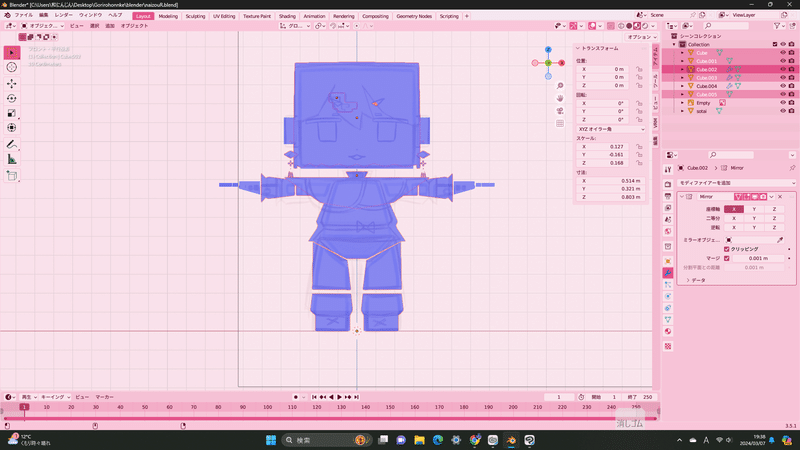800x450 pixels.
Task: Select the Transform tool in the left toolbar
Action: tap(12, 128)
